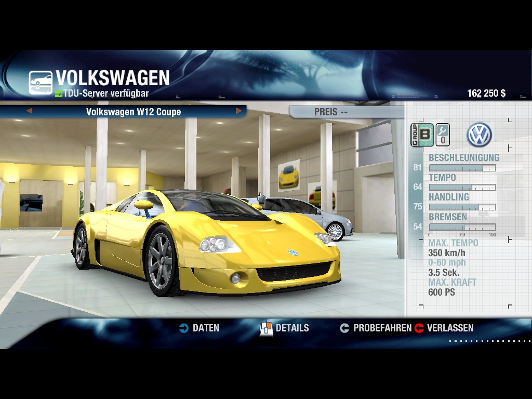Click the Group B class badge

[422, 135]
